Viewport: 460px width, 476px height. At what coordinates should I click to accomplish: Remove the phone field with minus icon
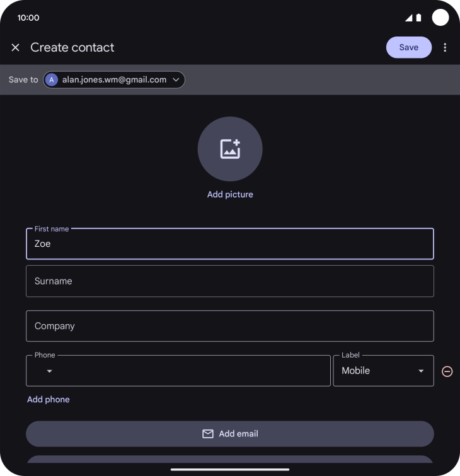(x=447, y=371)
